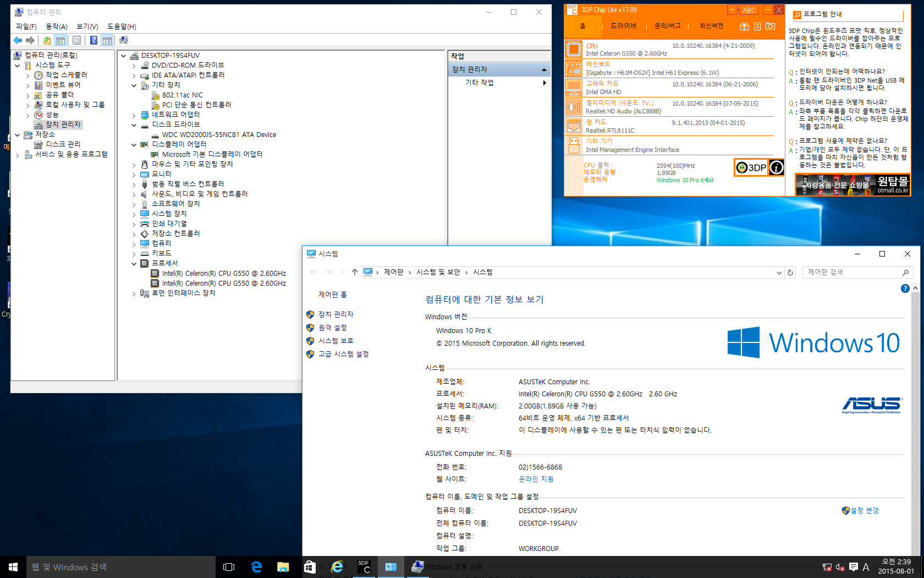Viewport: 924px width, 578px height.
Task: Click the up arrow in System window navigation
Action: click(355, 272)
